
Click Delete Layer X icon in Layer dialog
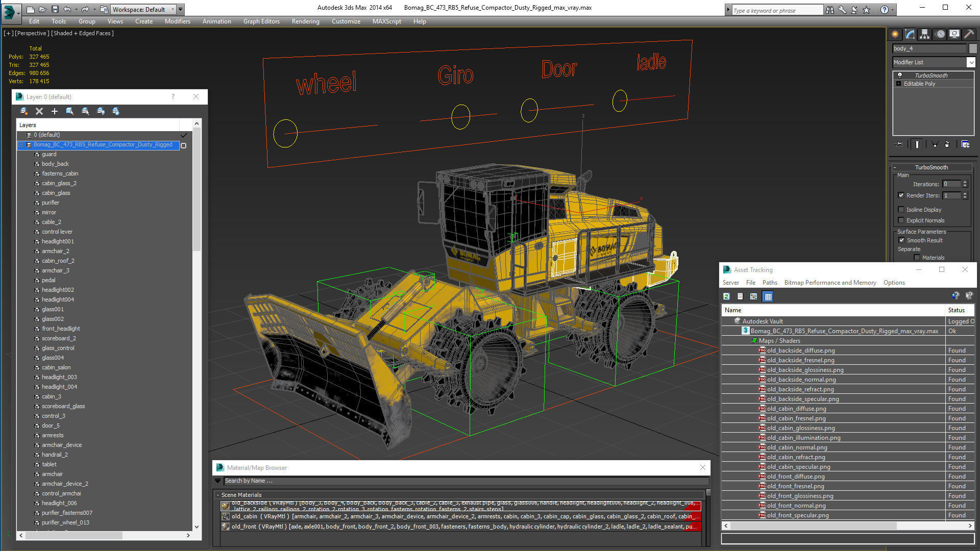point(39,111)
